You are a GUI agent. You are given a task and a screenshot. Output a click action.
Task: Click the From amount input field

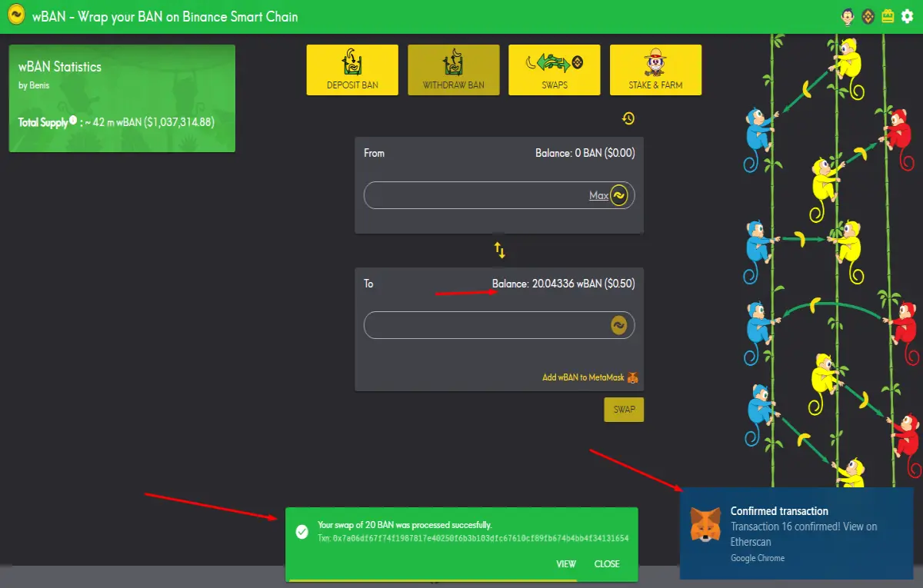point(499,195)
